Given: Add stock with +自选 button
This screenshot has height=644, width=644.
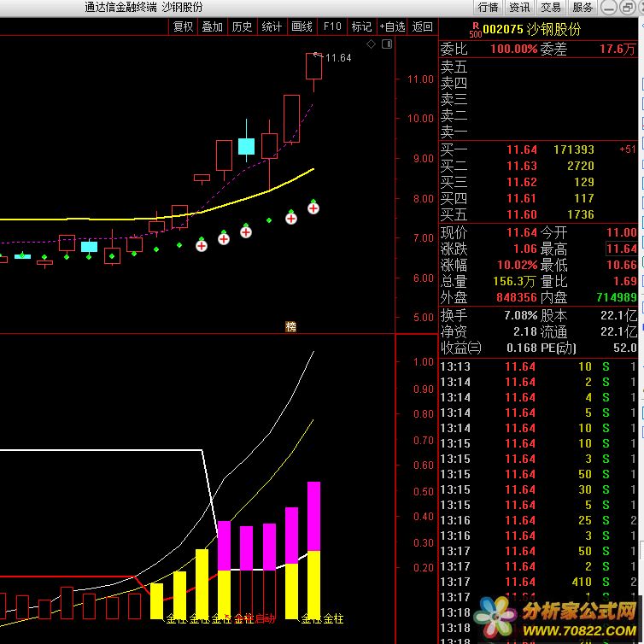Looking at the screenshot, I should coord(392,26).
